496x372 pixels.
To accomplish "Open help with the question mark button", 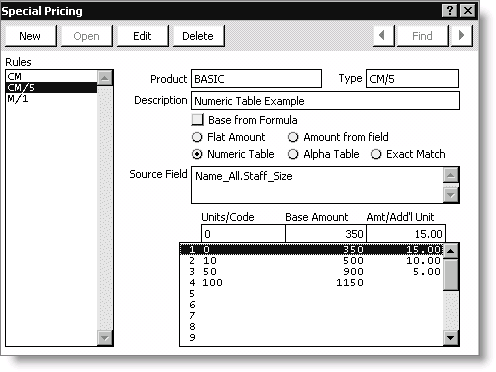I will click(x=449, y=11).
